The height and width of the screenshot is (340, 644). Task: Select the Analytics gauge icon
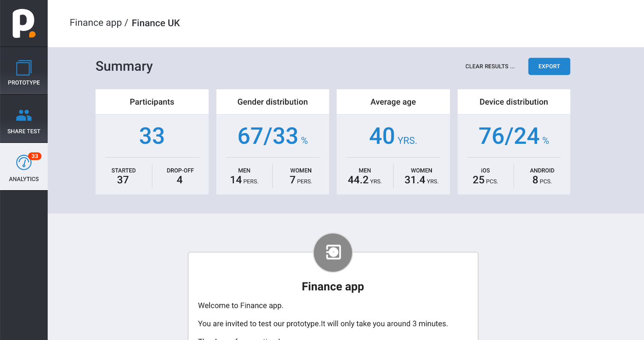24,163
